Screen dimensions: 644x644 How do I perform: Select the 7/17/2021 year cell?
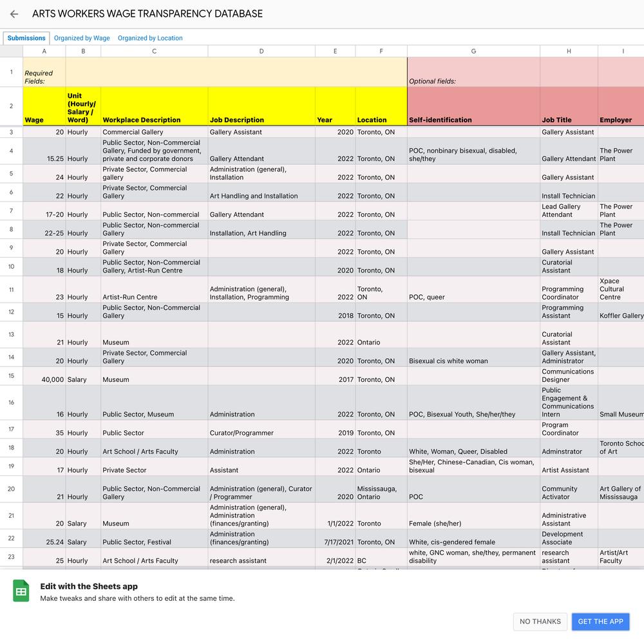tap(335, 538)
